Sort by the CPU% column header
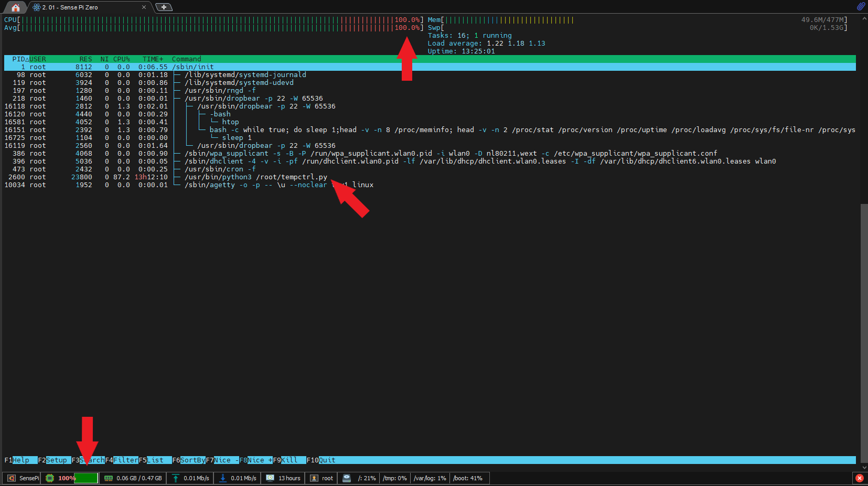Screen dimensions: 868x486 [x=122, y=59]
